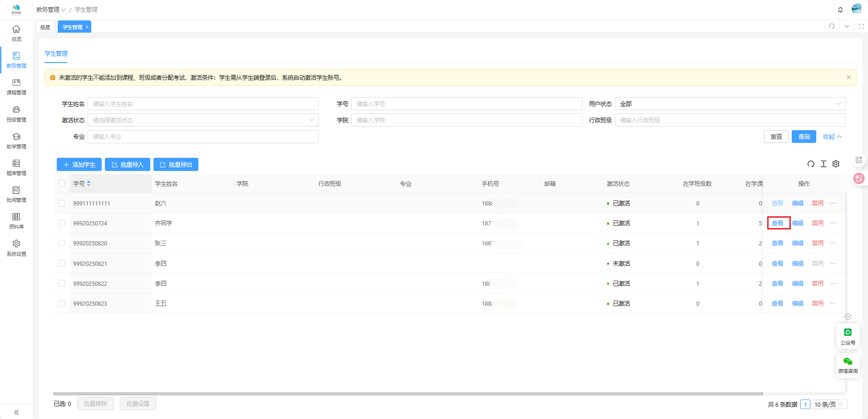Refresh the student table with reload icon

[811, 164]
